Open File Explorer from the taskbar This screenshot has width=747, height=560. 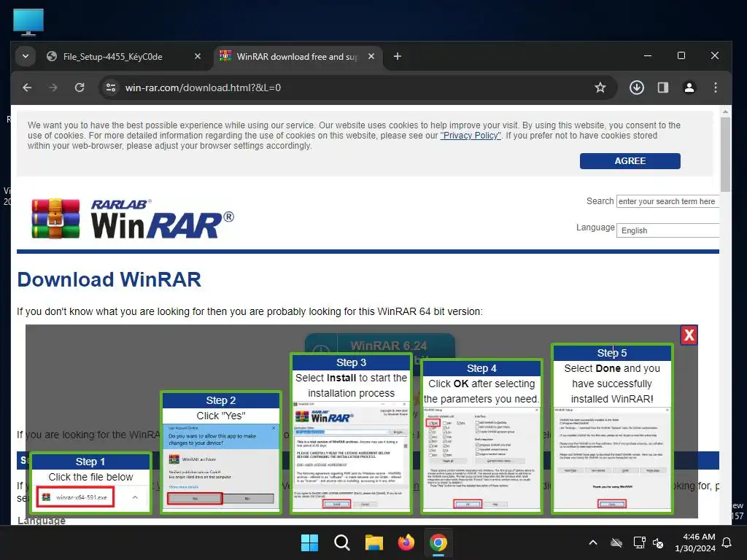pyautogui.click(x=374, y=542)
